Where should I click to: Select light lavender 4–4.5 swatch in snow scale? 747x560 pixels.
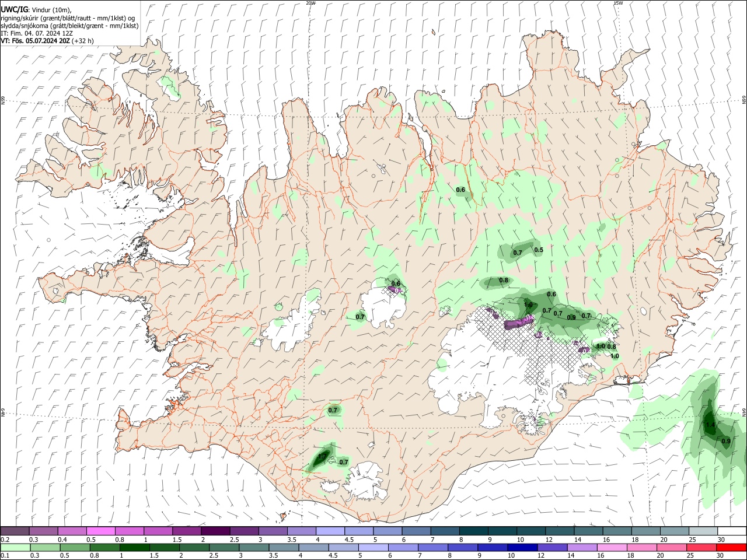point(330,531)
